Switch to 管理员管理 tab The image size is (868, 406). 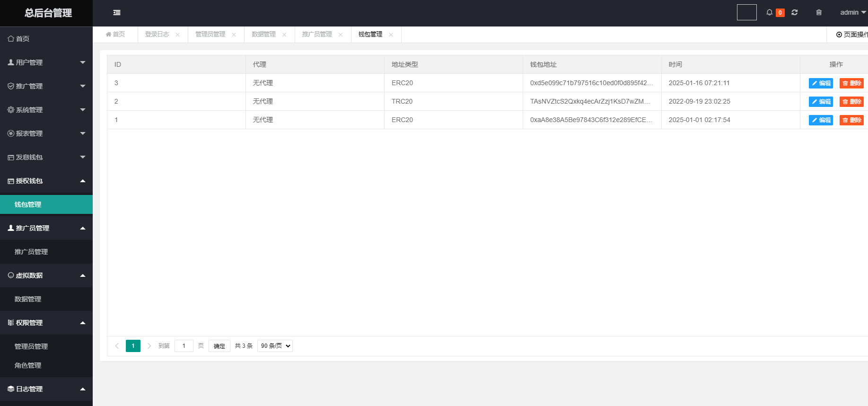point(210,35)
